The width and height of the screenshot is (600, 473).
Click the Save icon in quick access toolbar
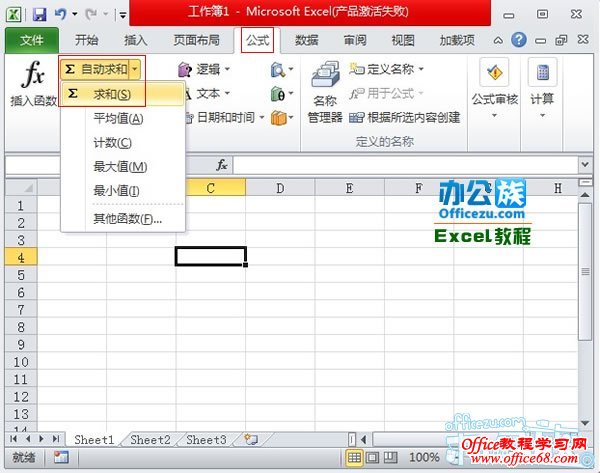click(x=39, y=15)
